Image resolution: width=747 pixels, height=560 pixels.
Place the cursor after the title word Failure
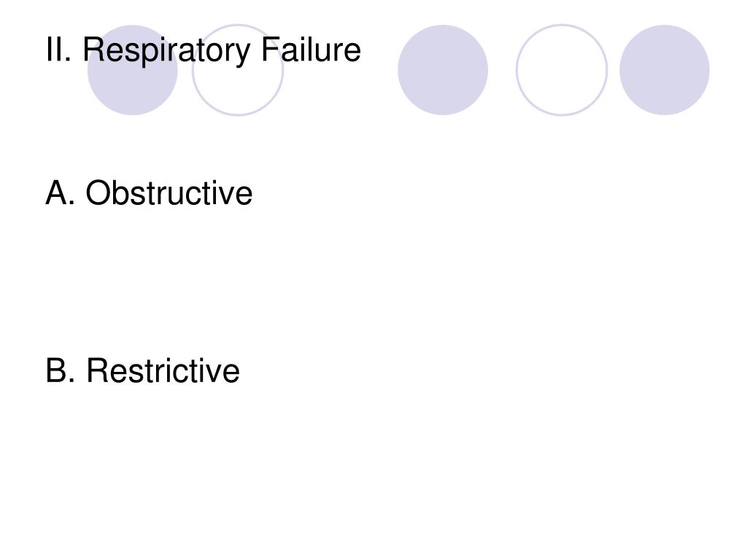362,50
